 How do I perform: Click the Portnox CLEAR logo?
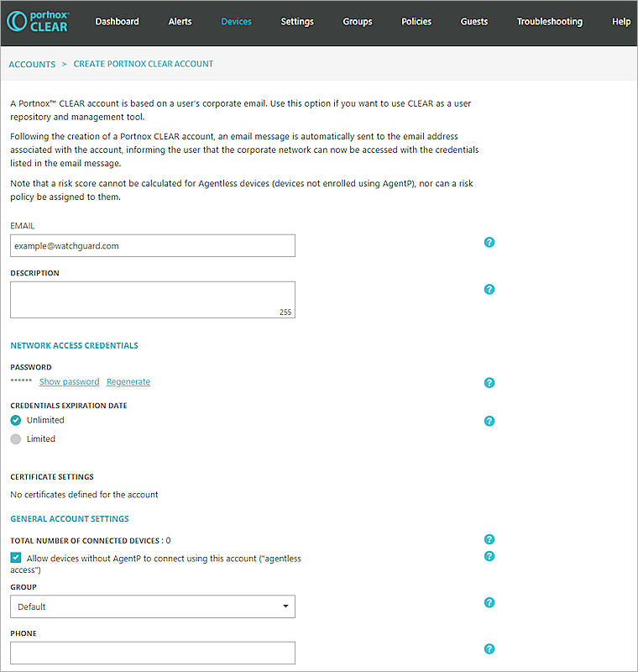pyautogui.click(x=37, y=21)
